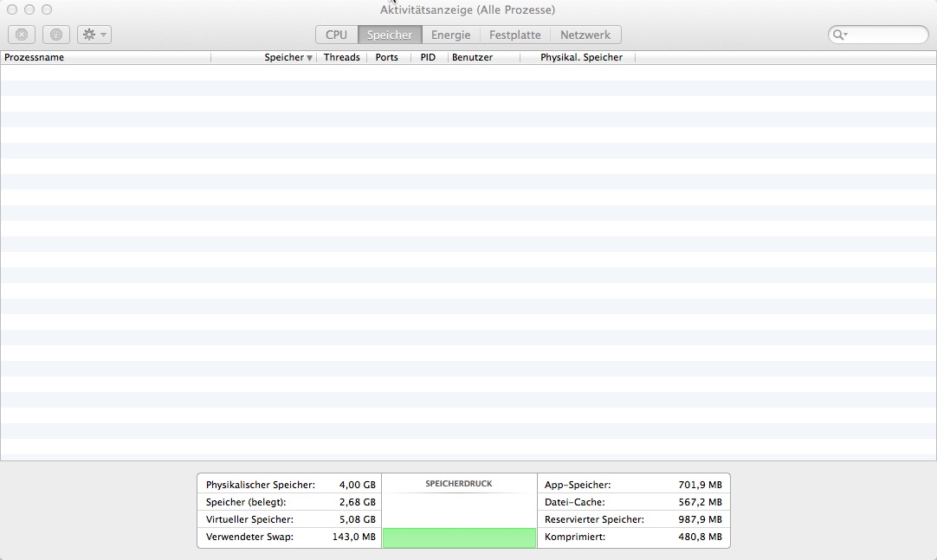The width and height of the screenshot is (937, 560).
Task: Sort by the Benutzer column header
Action: coord(472,57)
